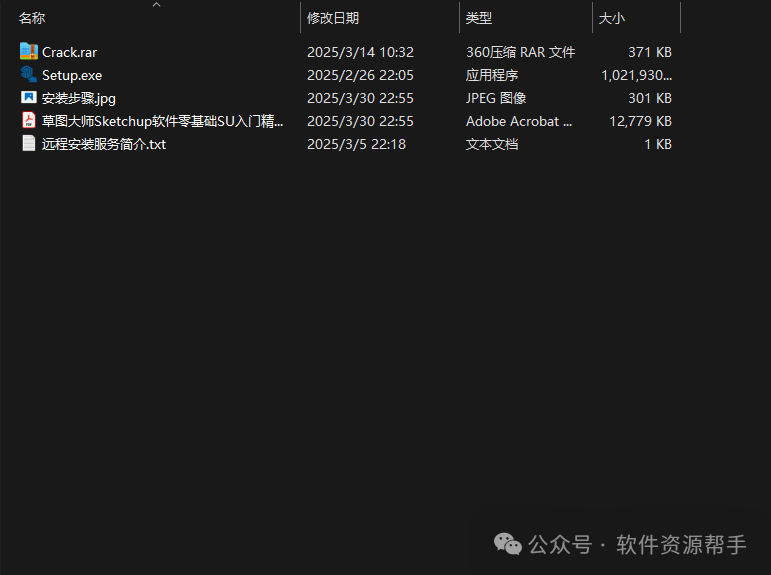
Task: Select the Crack.rar archive icon
Action: point(29,51)
